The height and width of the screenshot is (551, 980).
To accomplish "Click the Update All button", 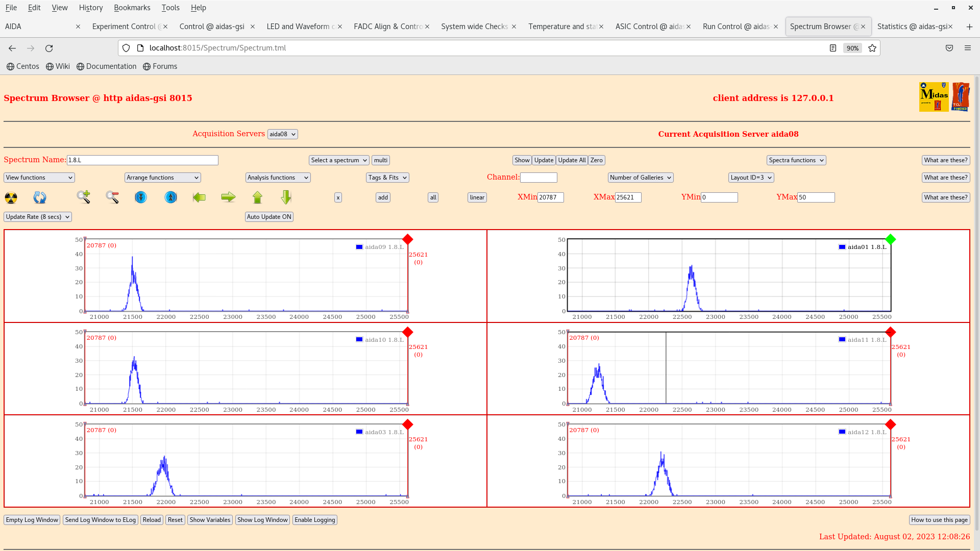I will tap(572, 160).
